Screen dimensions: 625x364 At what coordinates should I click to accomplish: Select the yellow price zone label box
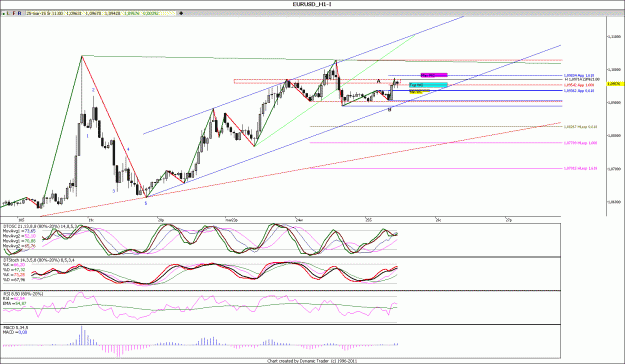click(419, 91)
